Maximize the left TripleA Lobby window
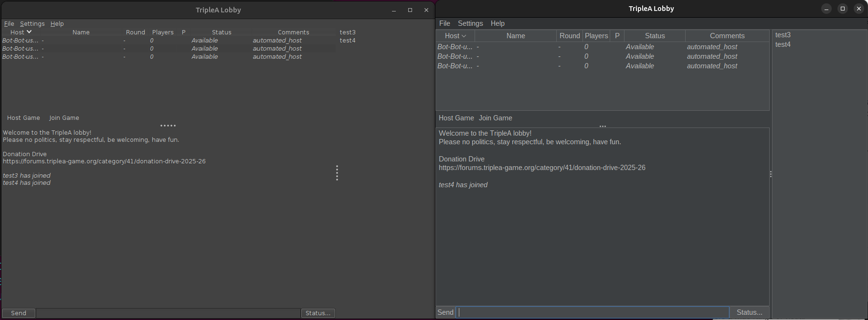This screenshot has height=320, width=868. coord(410,10)
